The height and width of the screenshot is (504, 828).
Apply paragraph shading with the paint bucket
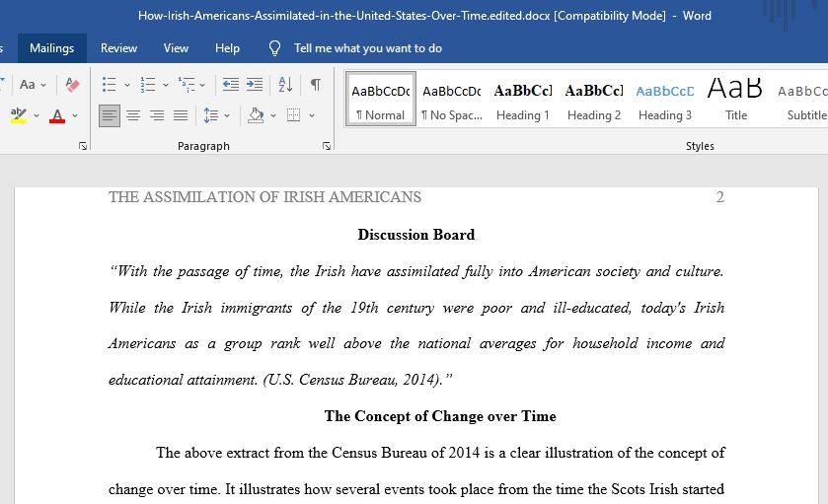click(x=256, y=115)
